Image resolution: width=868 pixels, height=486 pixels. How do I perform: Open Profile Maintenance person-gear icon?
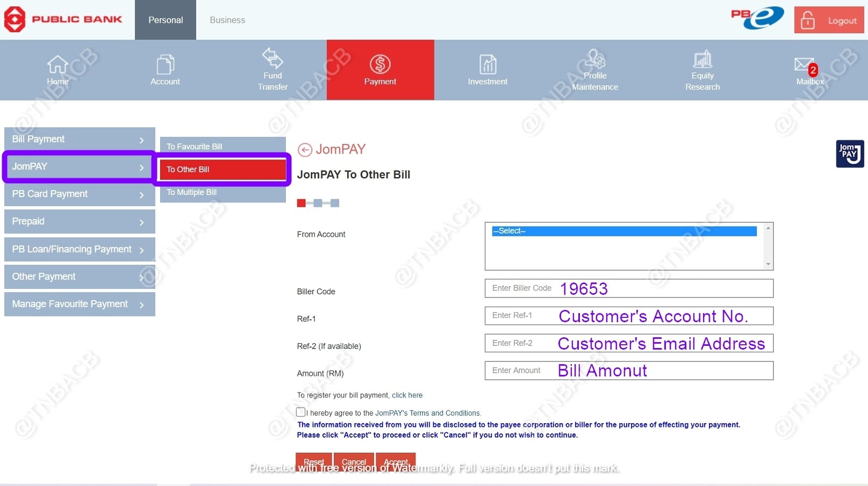[595, 58]
